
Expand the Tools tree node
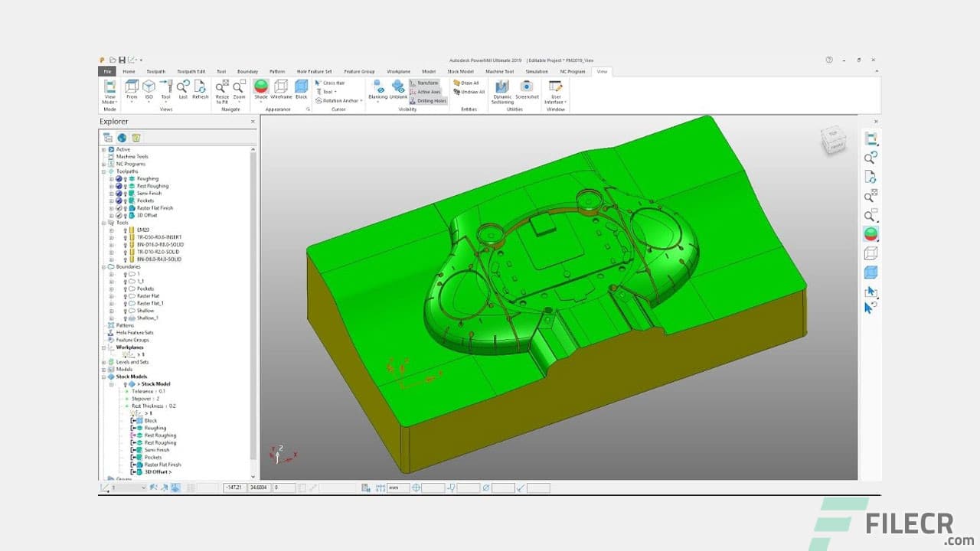click(105, 223)
